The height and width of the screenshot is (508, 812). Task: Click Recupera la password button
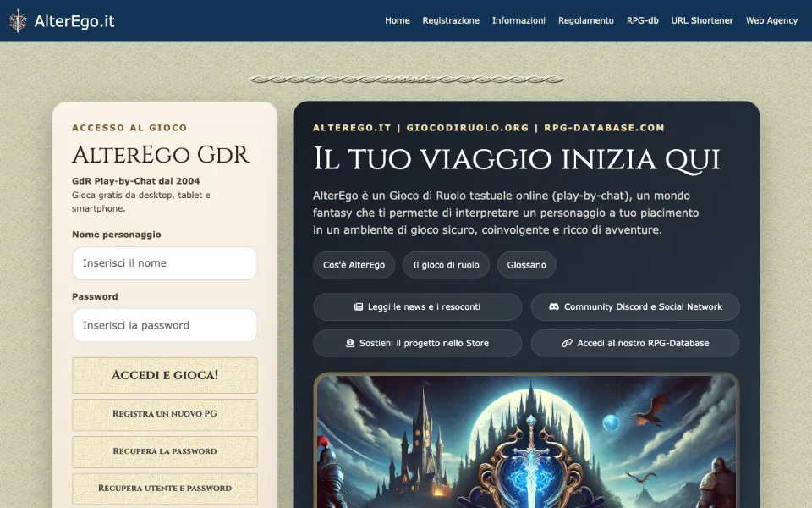click(165, 451)
